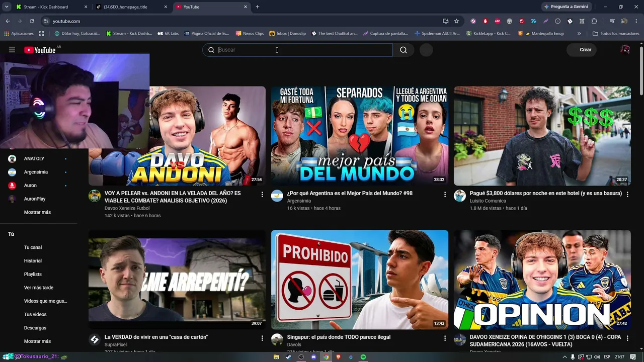The height and width of the screenshot is (362, 644).
Task: Open the Extensions puzzle-piece menu
Action: [x=594, y=21]
